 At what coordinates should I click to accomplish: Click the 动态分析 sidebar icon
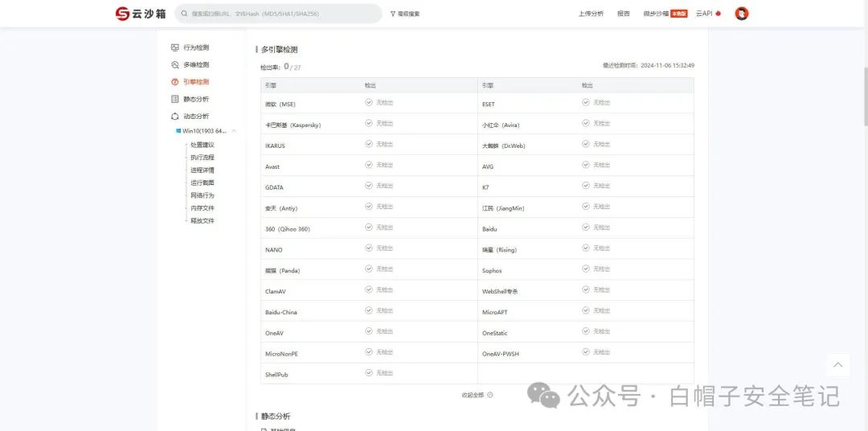175,117
